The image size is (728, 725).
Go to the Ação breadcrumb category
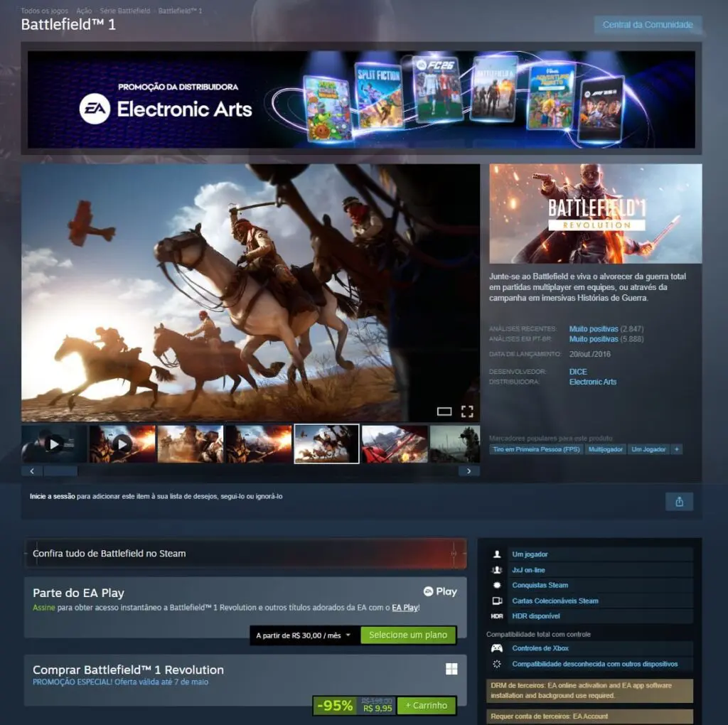84,11
